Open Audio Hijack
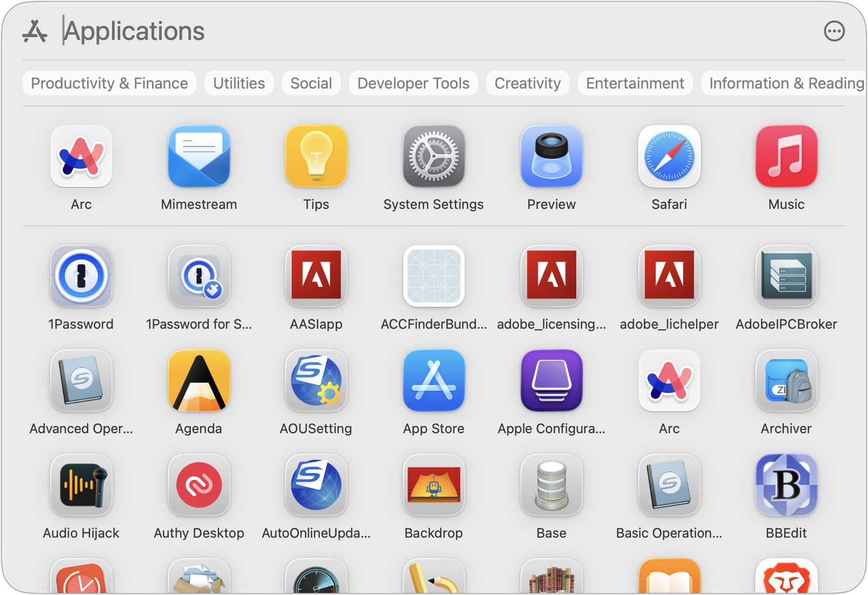868x595 pixels. 81,485
